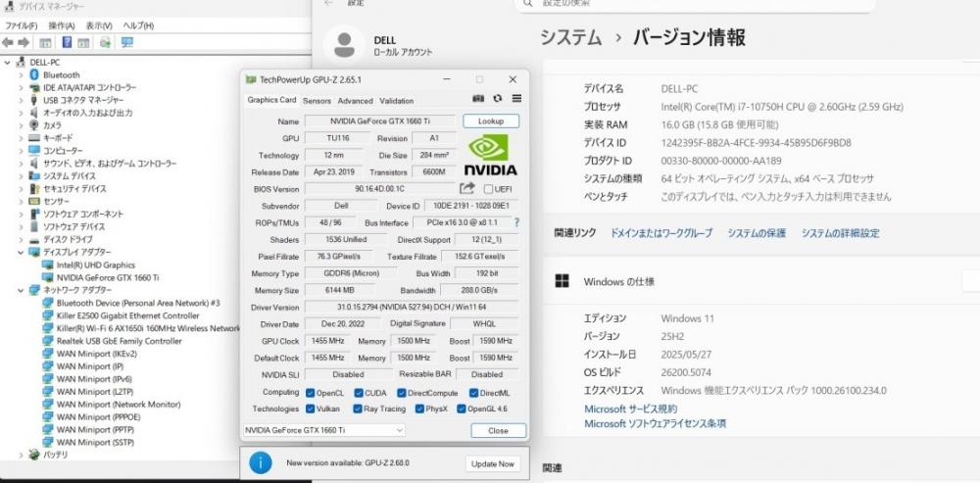
Task: Open the システムの保護 link
Action: pos(757,233)
